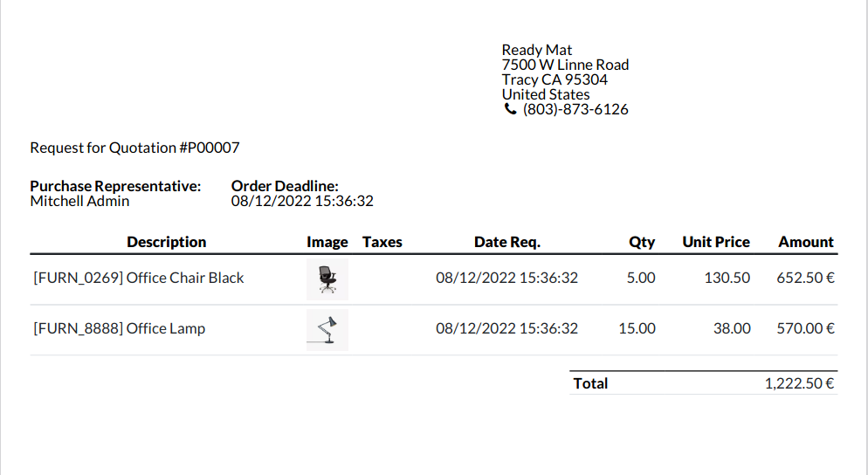The width and height of the screenshot is (868, 475).
Task: Open the Office Lamp product image
Action: pyautogui.click(x=327, y=330)
